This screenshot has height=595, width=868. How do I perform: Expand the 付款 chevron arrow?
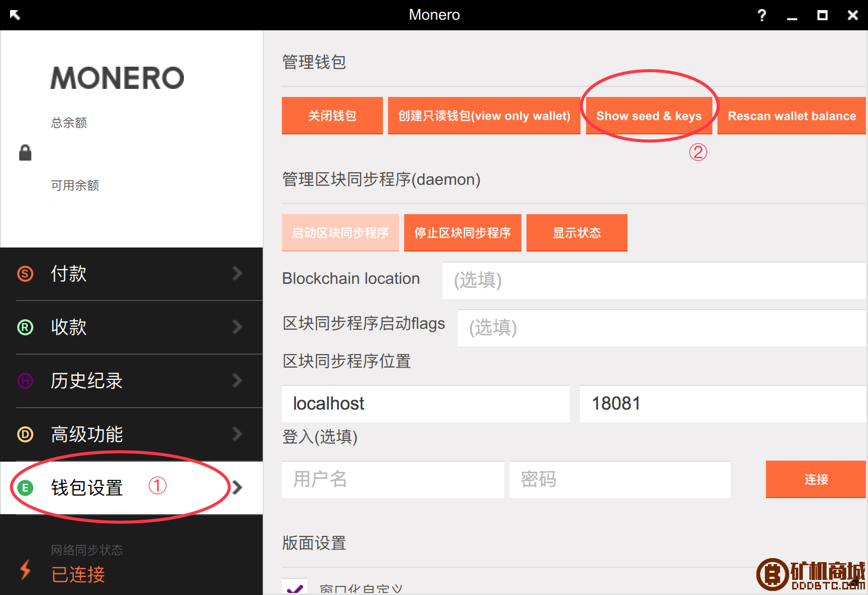coord(237,273)
